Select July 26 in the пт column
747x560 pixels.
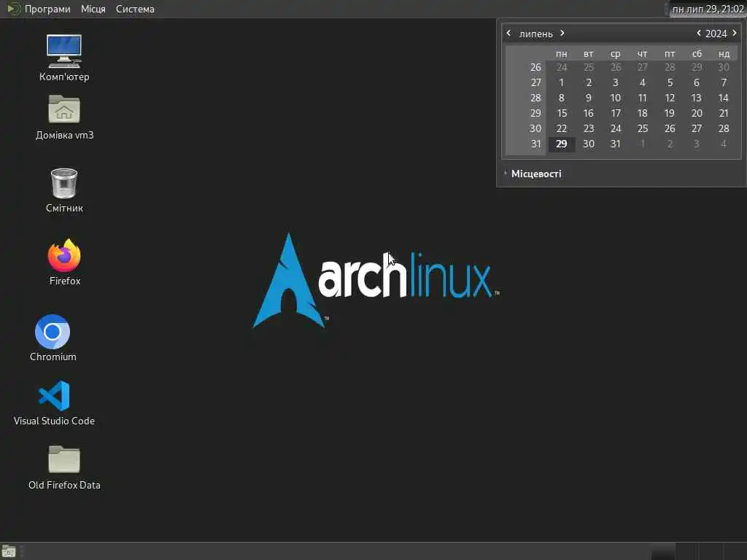[670, 128]
